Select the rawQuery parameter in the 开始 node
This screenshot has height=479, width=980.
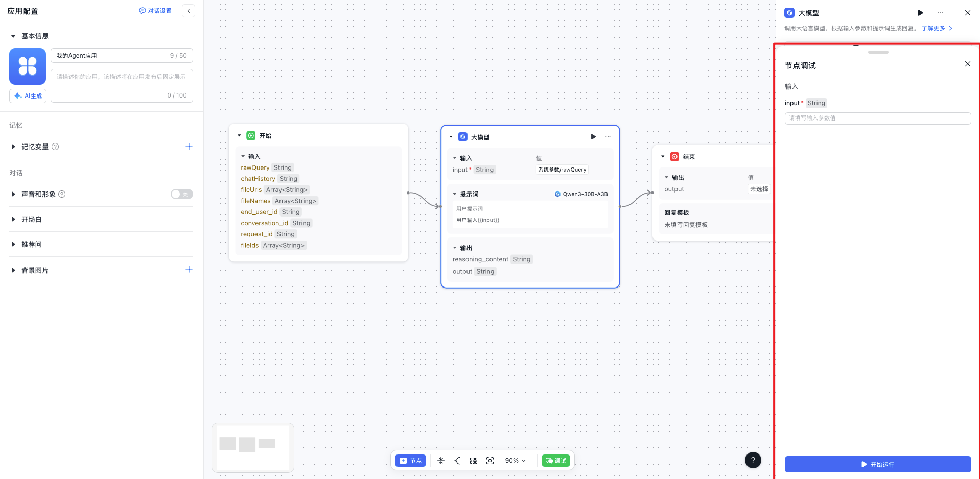click(x=255, y=167)
